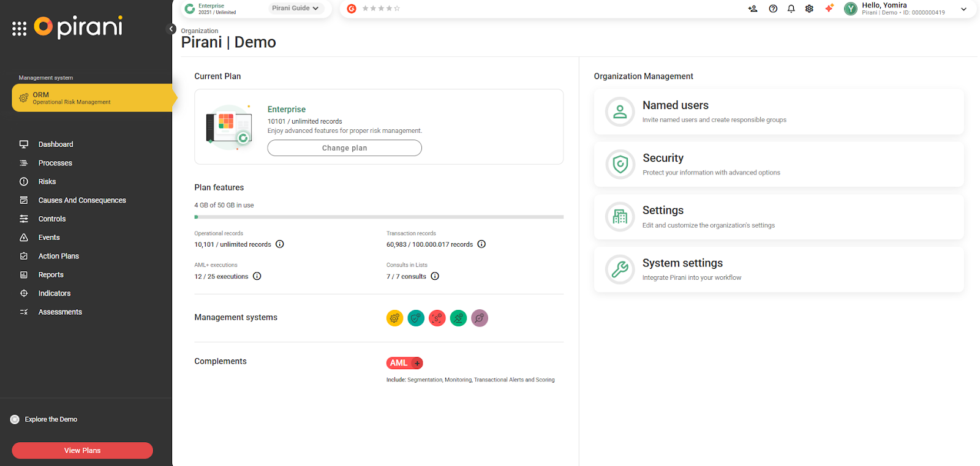Viewport: 980px width, 466px height.
Task: Click the Reports chart icon
Action: [x=24, y=275]
